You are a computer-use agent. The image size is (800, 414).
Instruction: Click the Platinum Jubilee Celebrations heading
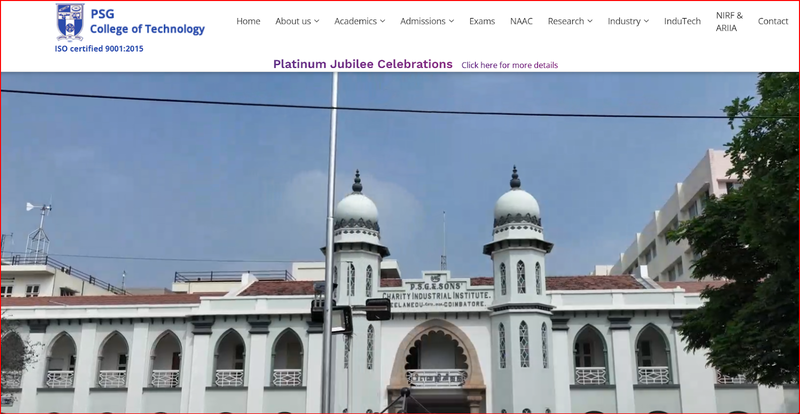coord(363,64)
